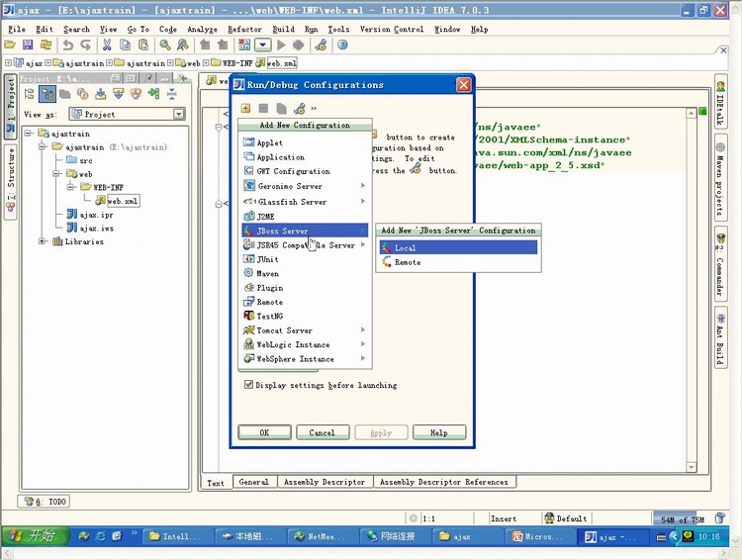Viewport: 742px width, 560px height.
Task: Expand WebSphere Instance submenu
Action: pyautogui.click(x=305, y=358)
